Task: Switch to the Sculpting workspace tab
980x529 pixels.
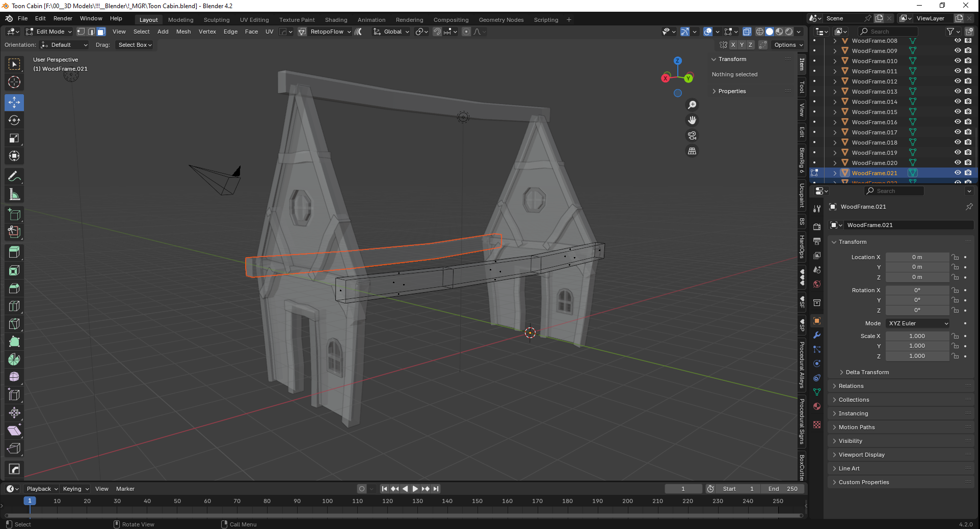Action: (217, 20)
